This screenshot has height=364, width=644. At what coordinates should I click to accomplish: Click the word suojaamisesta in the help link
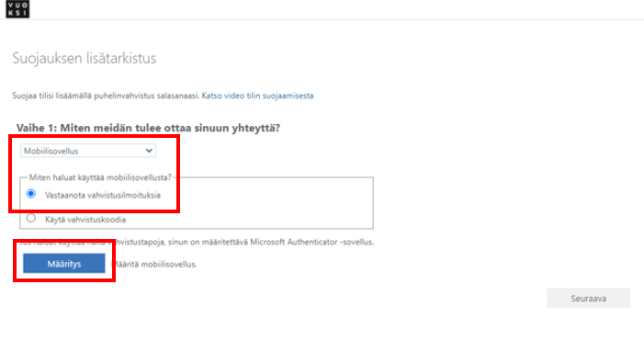click(288, 96)
